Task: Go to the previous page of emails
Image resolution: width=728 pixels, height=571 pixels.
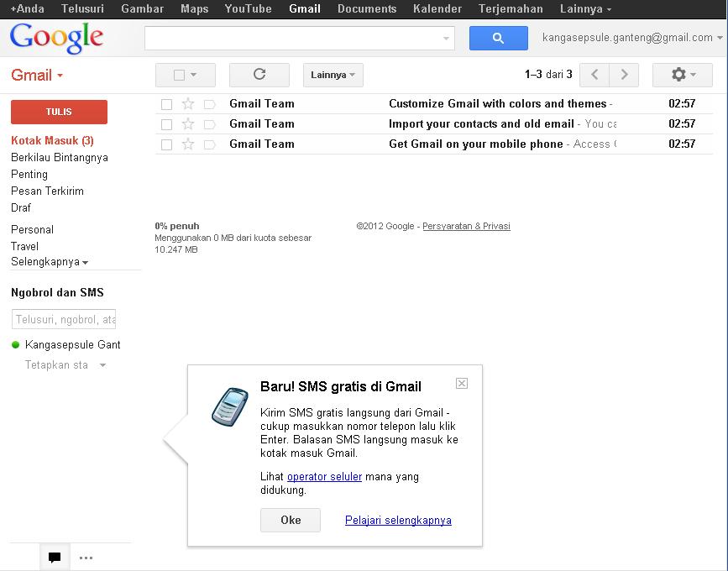Action: [x=592, y=75]
